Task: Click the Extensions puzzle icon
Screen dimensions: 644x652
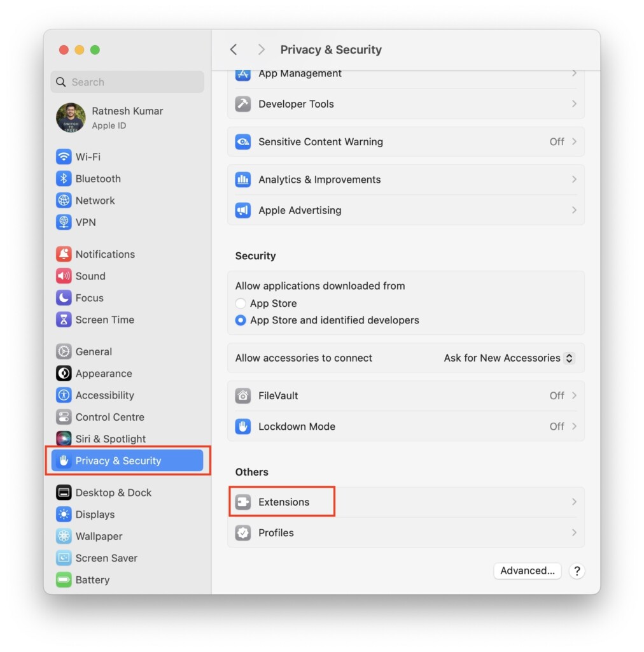Action: [243, 502]
